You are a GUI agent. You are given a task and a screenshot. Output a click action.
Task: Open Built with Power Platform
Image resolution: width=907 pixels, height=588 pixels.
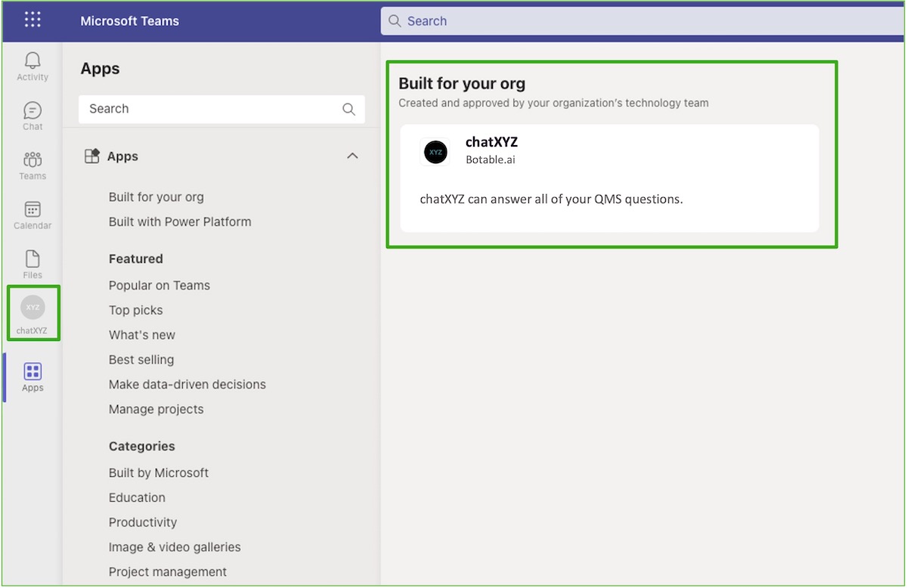click(180, 222)
